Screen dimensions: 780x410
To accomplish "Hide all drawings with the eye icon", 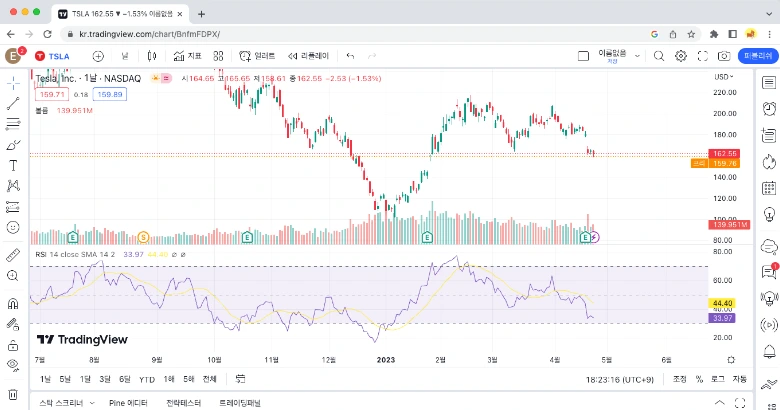I will pyautogui.click(x=13, y=366).
